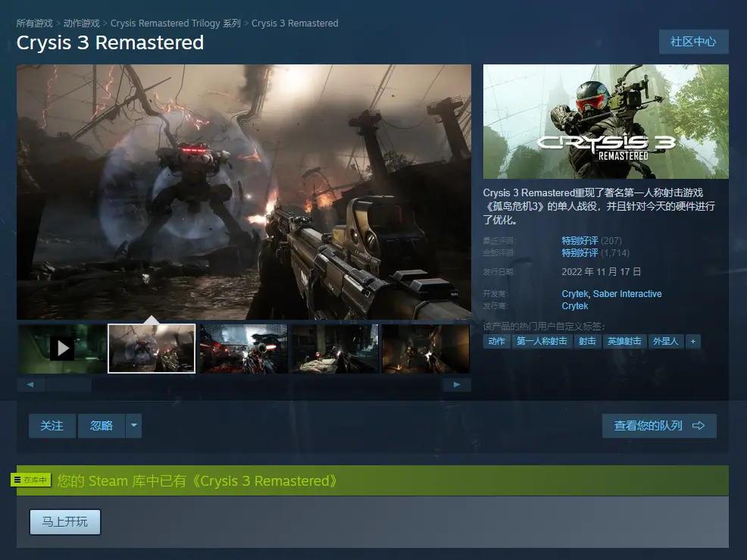Screen dimensions: 747x560
Task: Open 查看您的队列 view your queue
Action: (x=659, y=426)
